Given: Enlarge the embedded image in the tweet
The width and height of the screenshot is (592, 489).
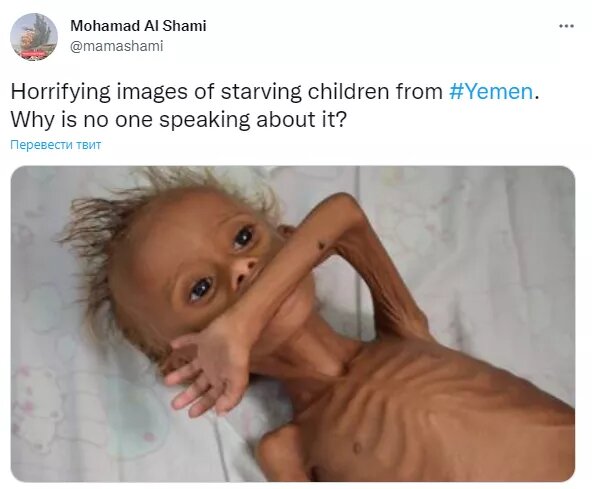Looking at the screenshot, I should pyautogui.click(x=293, y=324).
